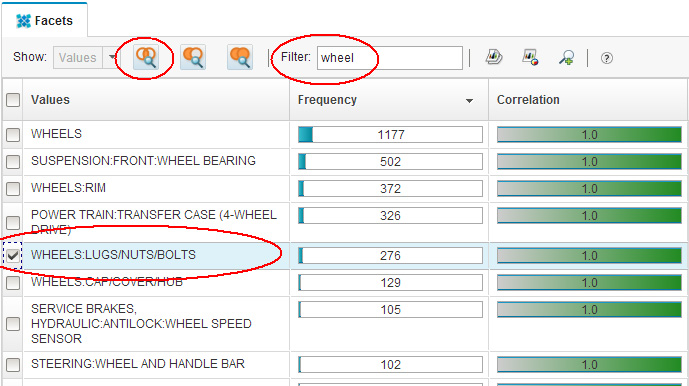The height and width of the screenshot is (386, 689).
Task: Check the SERVICE BRAKES wheel speed sensor checkbox
Action: pyautogui.click(x=13, y=324)
